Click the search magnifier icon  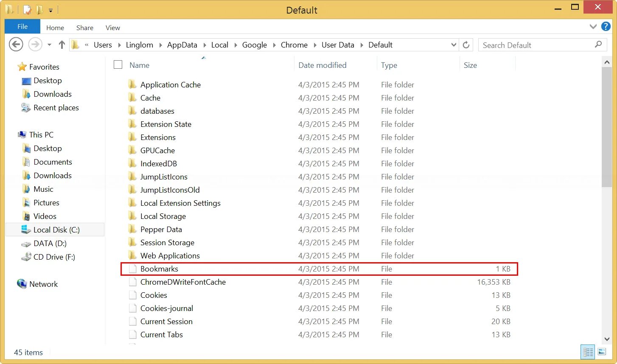coord(598,45)
